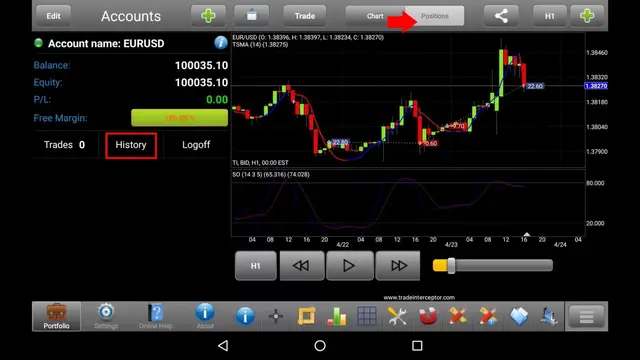Switch to Positions view
Screen dimensions: 640x360
click(434, 16)
